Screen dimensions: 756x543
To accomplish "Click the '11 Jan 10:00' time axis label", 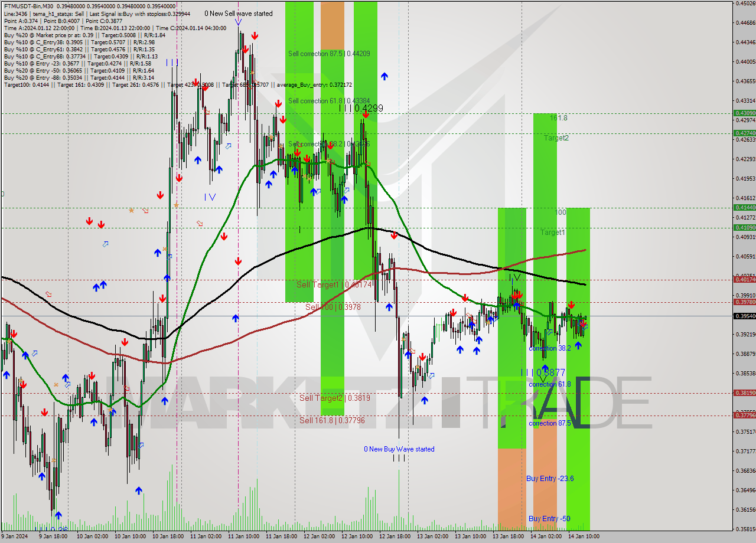I will tap(244, 537).
